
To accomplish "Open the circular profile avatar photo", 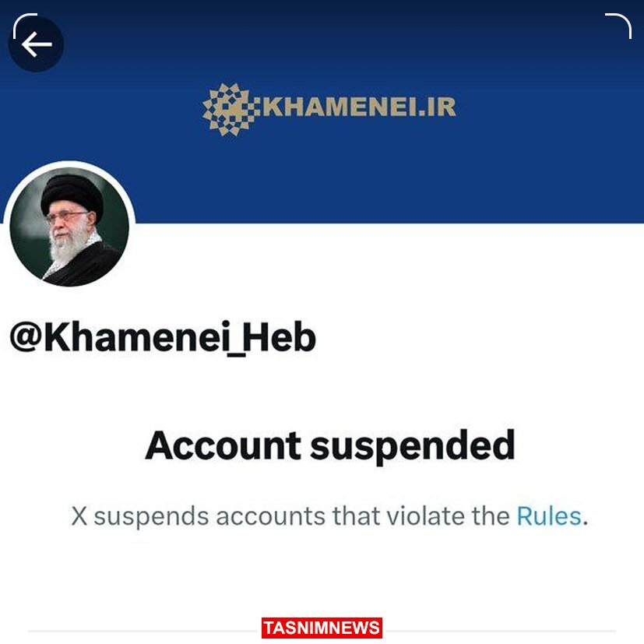I will click(x=69, y=227).
